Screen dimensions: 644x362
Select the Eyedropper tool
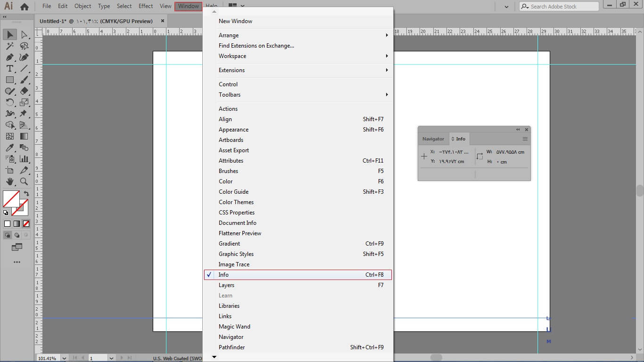click(x=9, y=148)
